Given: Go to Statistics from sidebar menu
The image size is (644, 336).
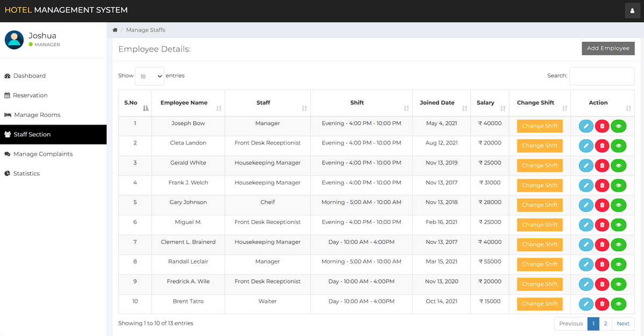Looking at the screenshot, I should click(26, 173).
